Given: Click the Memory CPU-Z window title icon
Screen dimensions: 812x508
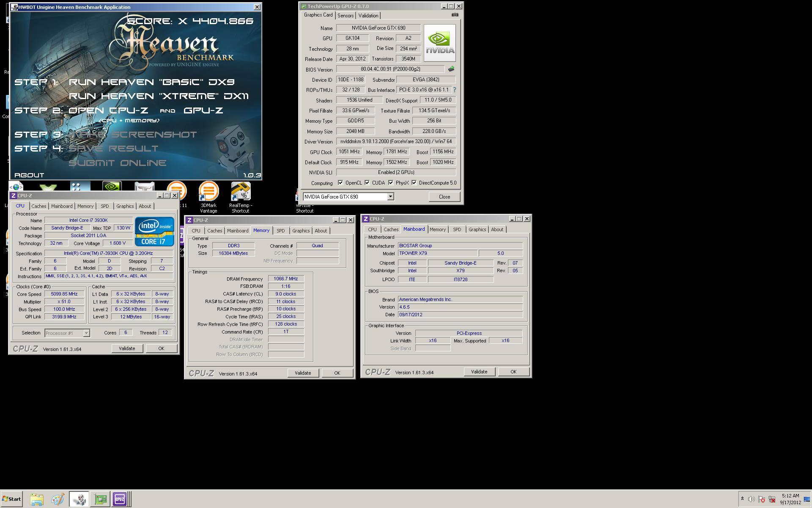Looking at the screenshot, I should tap(189, 220).
